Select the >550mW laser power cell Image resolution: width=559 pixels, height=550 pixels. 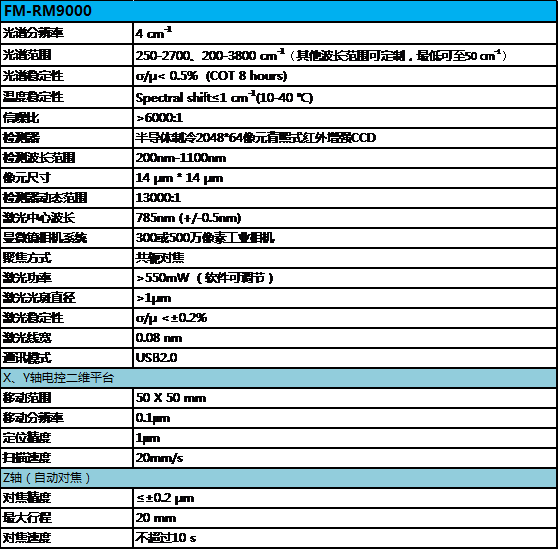tap(344, 277)
